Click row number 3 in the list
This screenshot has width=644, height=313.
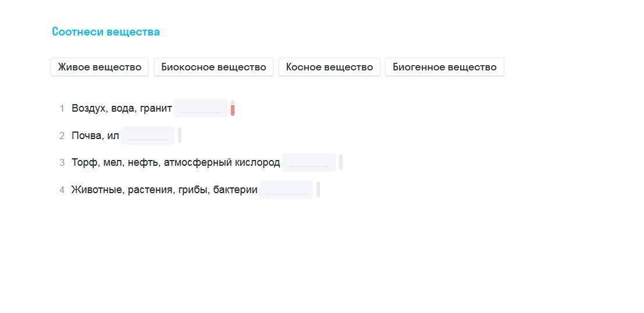[62, 162]
